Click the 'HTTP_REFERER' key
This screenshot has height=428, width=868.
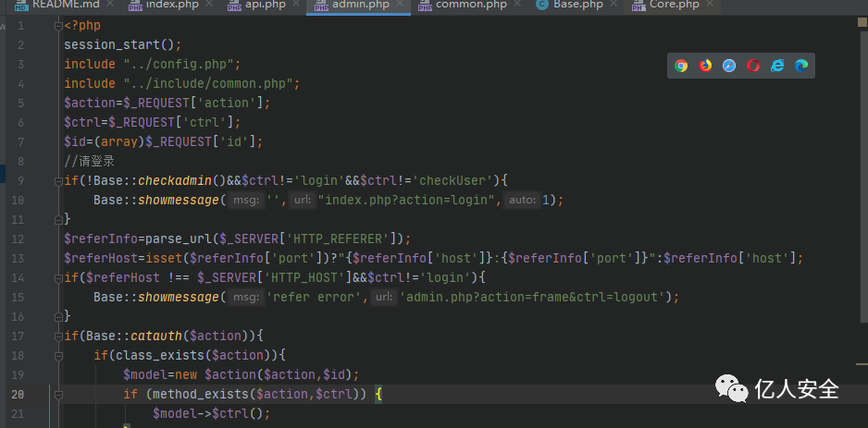click(x=338, y=238)
